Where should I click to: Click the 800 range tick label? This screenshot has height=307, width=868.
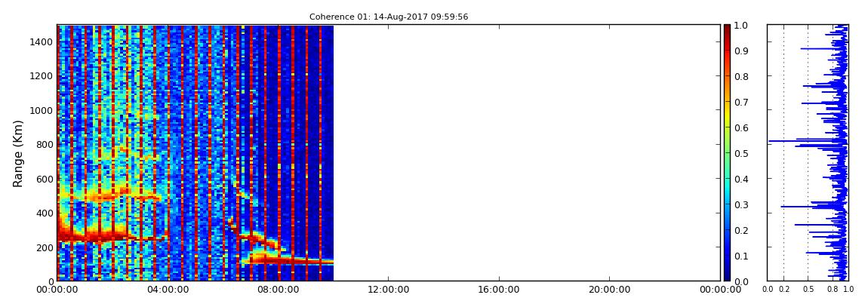(45, 145)
